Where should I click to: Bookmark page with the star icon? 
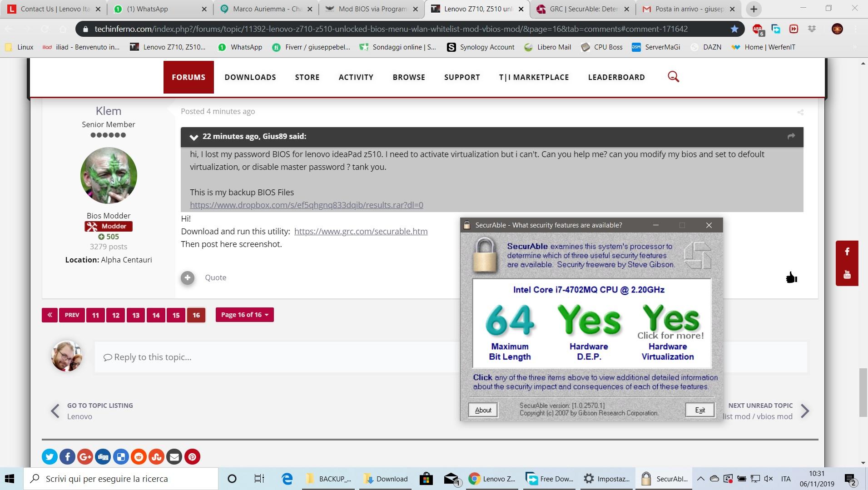click(734, 29)
